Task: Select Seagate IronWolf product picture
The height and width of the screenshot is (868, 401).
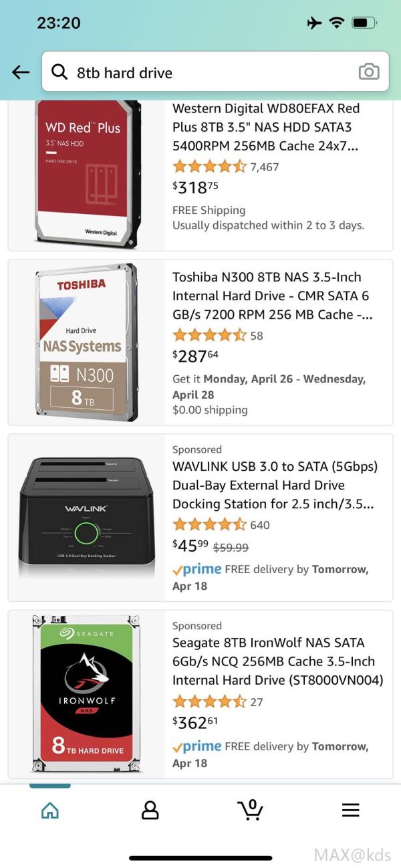Action: pos(87,694)
